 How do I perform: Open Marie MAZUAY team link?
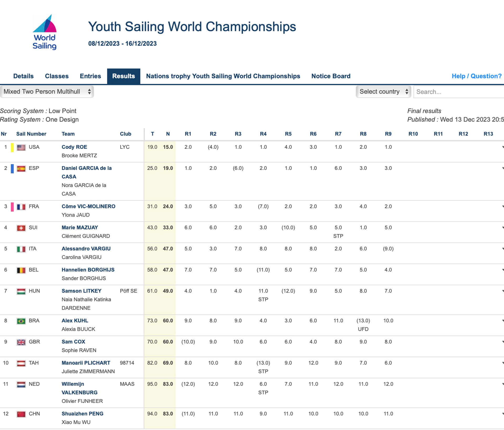click(80, 227)
